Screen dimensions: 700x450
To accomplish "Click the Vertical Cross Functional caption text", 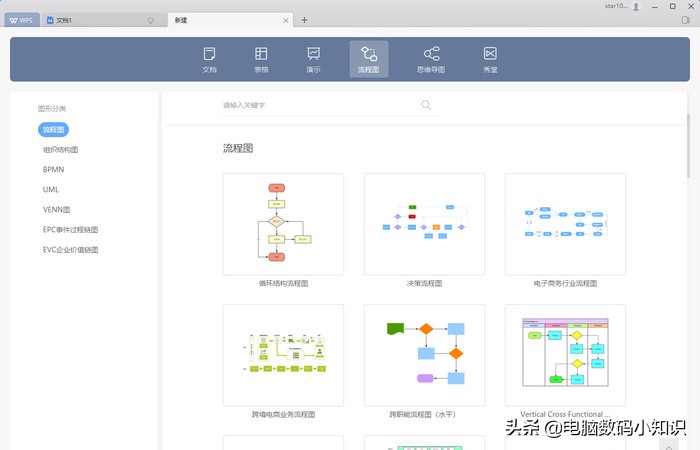I will point(565,414).
